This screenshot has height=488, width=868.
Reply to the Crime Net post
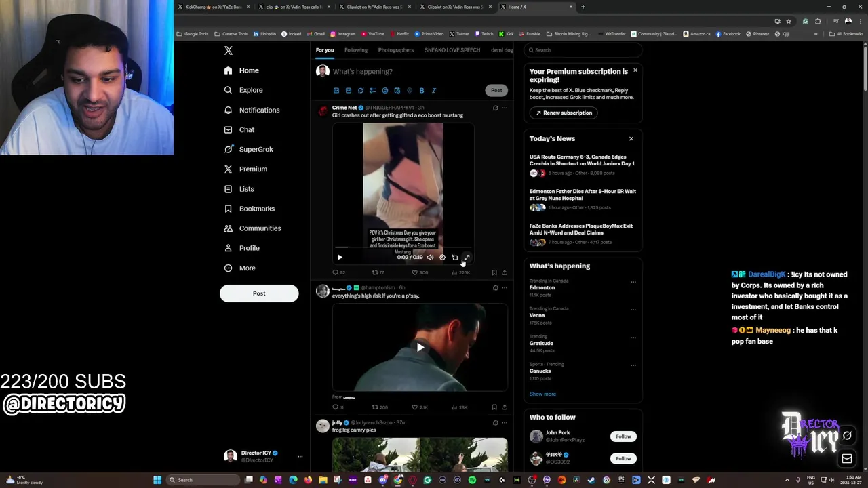tap(338, 272)
